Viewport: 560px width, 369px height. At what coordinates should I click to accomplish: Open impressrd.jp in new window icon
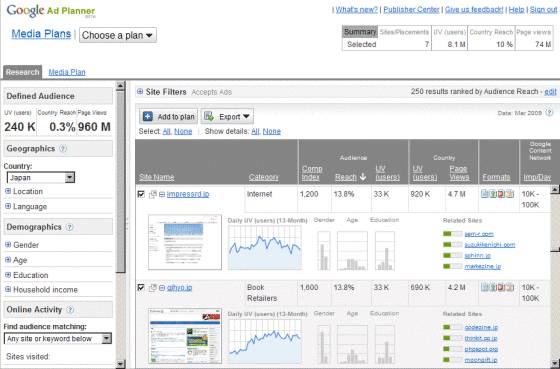[153, 194]
